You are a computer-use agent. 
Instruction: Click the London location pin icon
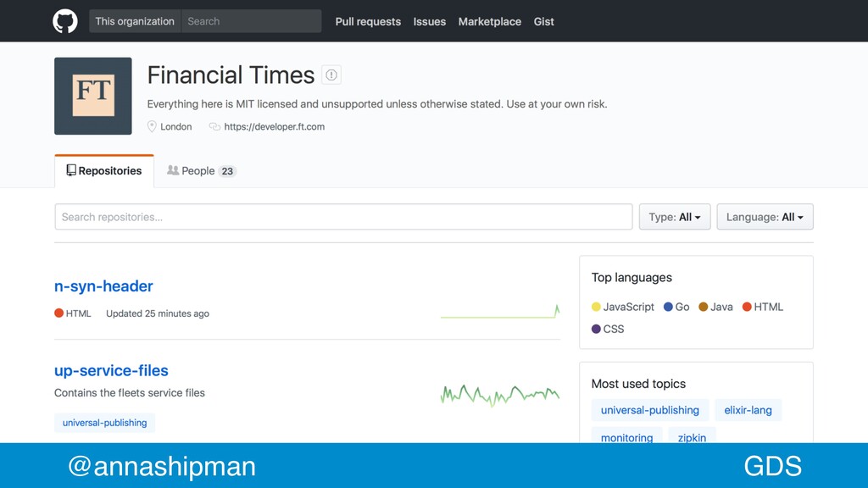tap(152, 127)
